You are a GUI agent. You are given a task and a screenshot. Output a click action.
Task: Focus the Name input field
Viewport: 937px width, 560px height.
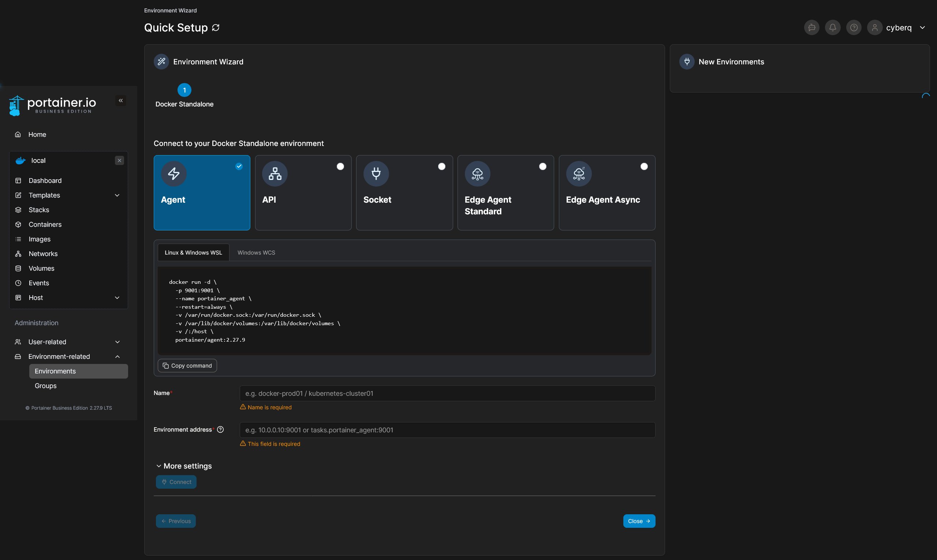pyautogui.click(x=447, y=393)
